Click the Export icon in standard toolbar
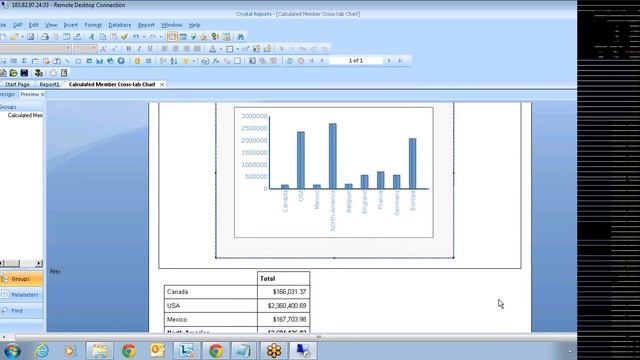The image size is (640, 360). click(77, 37)
